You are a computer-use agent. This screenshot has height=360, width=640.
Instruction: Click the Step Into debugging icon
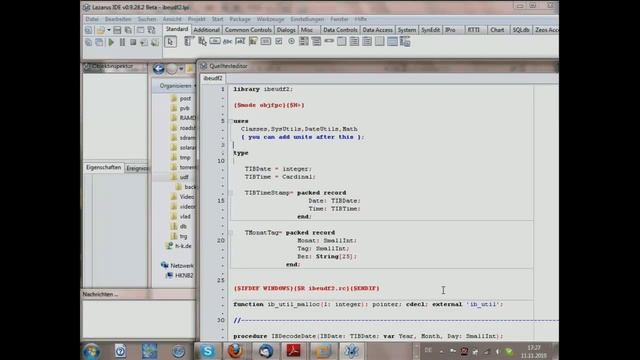144,42
